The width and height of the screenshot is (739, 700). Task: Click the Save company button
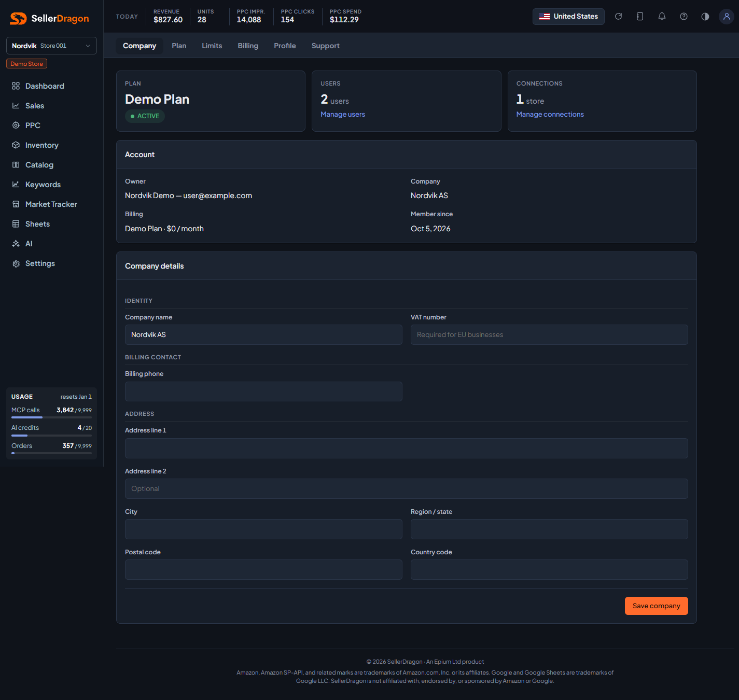click(657, 606)
